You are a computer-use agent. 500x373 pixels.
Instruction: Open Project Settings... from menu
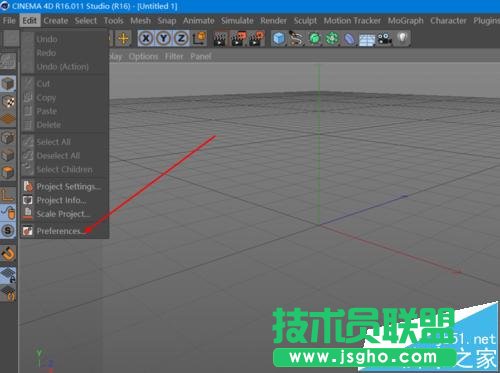(x=65, y=186)
